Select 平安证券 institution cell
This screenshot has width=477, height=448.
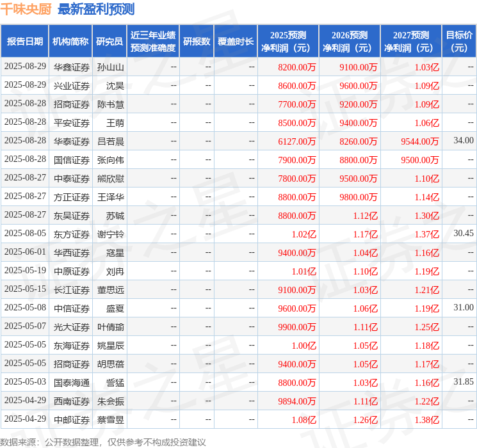[72, 123]
